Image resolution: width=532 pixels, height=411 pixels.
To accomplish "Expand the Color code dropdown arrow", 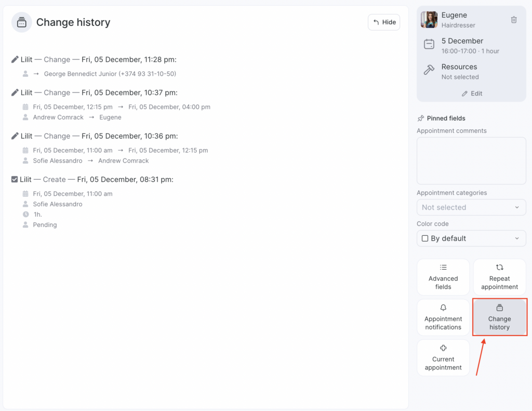I will [517, 238].
